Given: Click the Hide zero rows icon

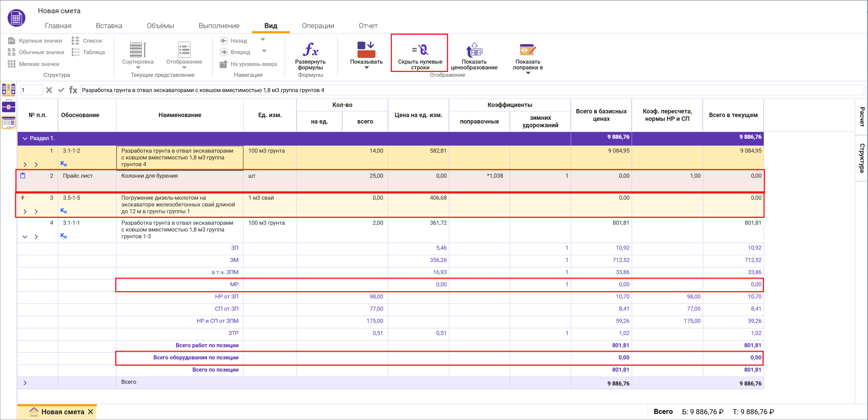Looking at the screenshot, I should point(420,50).
